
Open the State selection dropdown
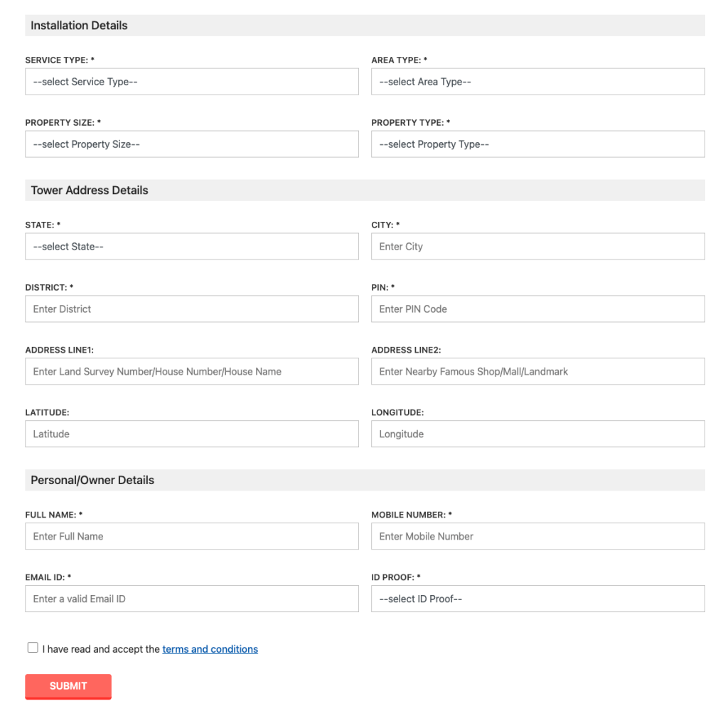point(191,247)
